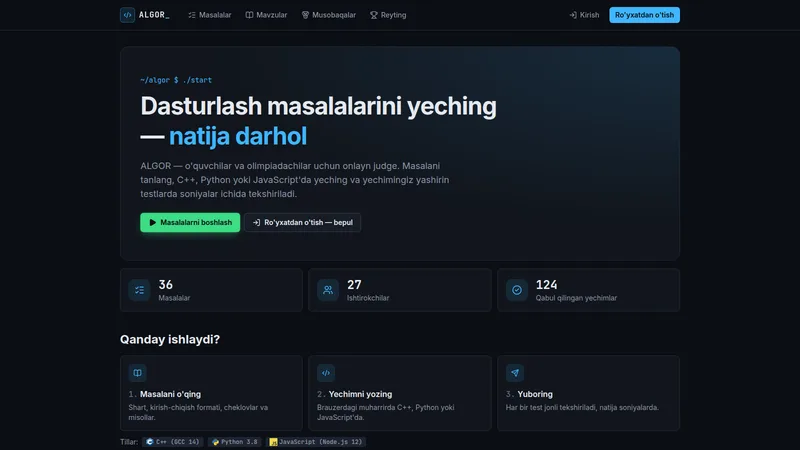Image resolution: width=800 pixels, height=450 pixels.
Task: Click the checkmark icon next to 124
Action: tap(517, 290)
